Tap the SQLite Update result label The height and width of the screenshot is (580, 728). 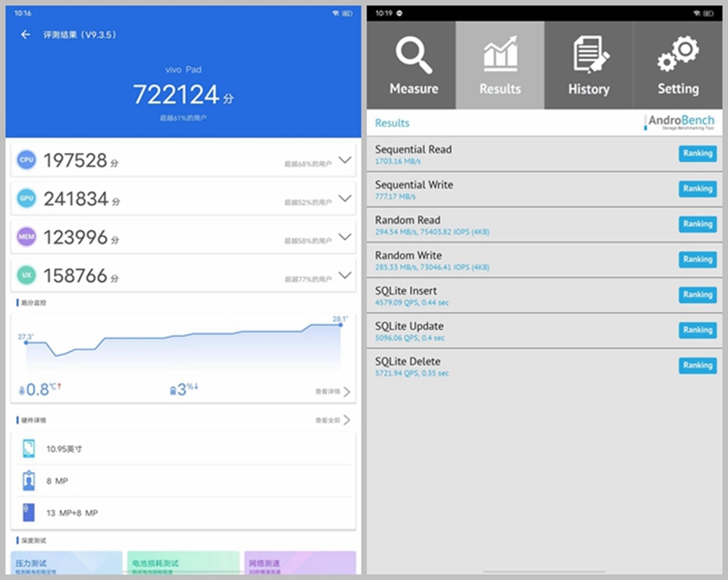pyautogui.click(x=409, y=326)
